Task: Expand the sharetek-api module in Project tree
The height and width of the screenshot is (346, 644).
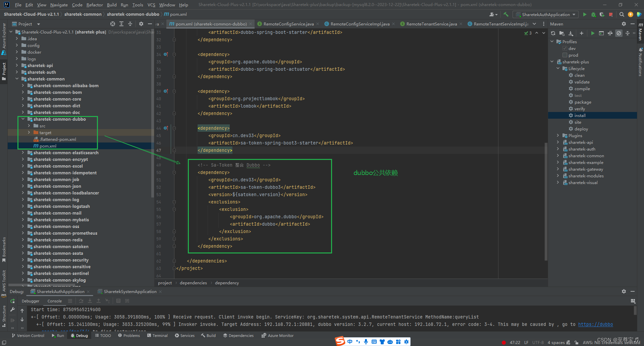Action: (x=17, y=65)
